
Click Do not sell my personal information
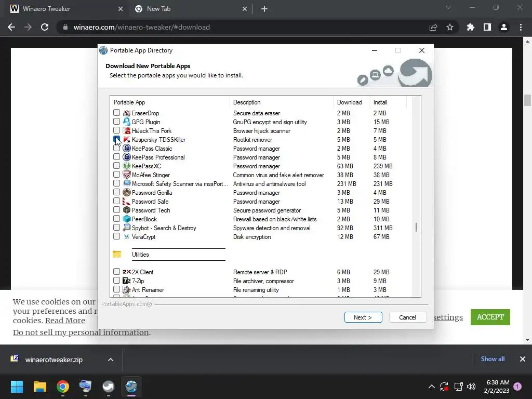click(81, 332)
